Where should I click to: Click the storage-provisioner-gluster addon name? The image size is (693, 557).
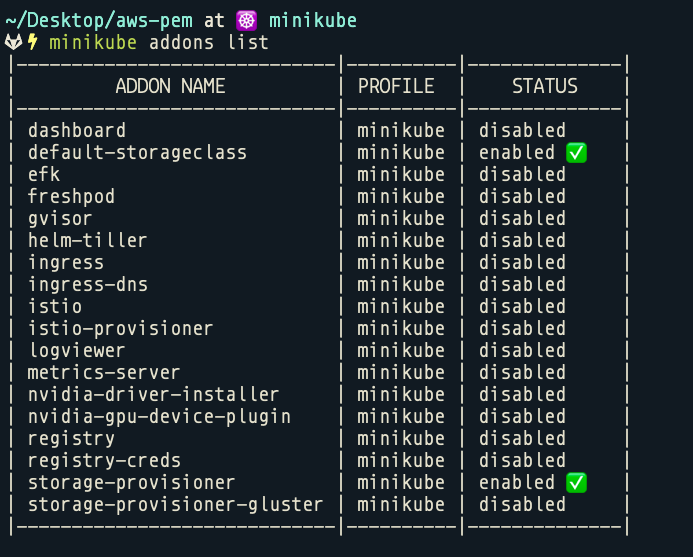click(x=175, y=505)
